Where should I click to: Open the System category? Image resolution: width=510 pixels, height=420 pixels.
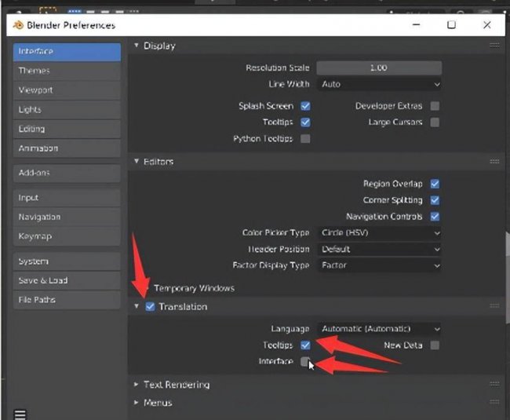tap(67, 261)
